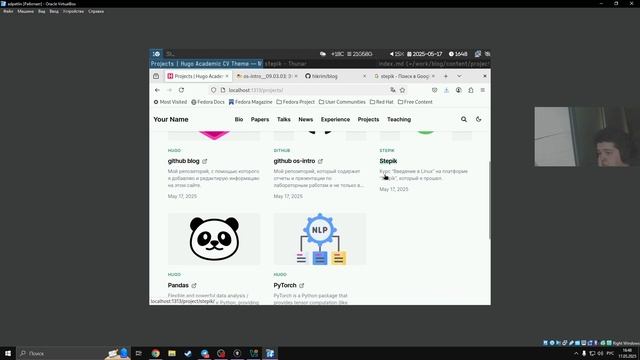Reload the page in Firefox
This screenshot has height=360, width=640.
181,90
